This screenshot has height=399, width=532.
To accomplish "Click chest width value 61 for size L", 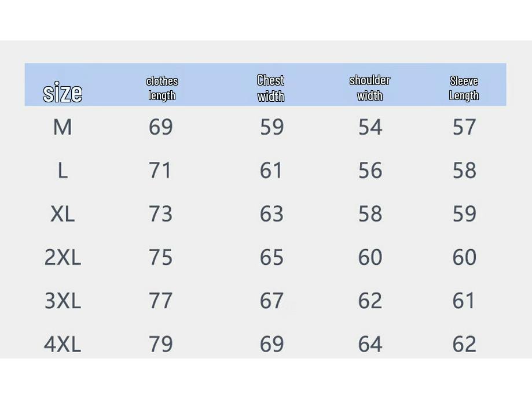I will pos(271,171).
